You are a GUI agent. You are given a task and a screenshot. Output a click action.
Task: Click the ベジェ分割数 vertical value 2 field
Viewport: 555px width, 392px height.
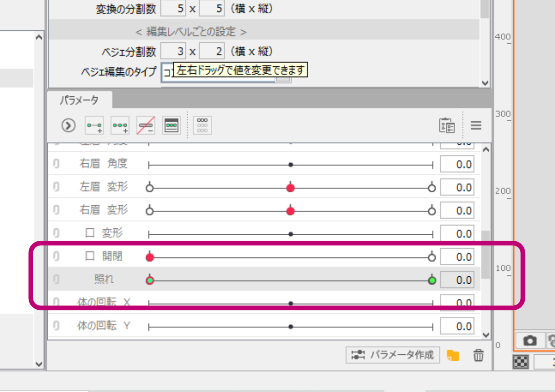[212, 52]
